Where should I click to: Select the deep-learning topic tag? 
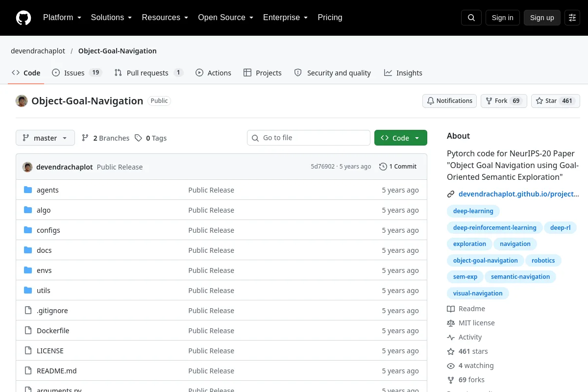[x=473, y=211]
